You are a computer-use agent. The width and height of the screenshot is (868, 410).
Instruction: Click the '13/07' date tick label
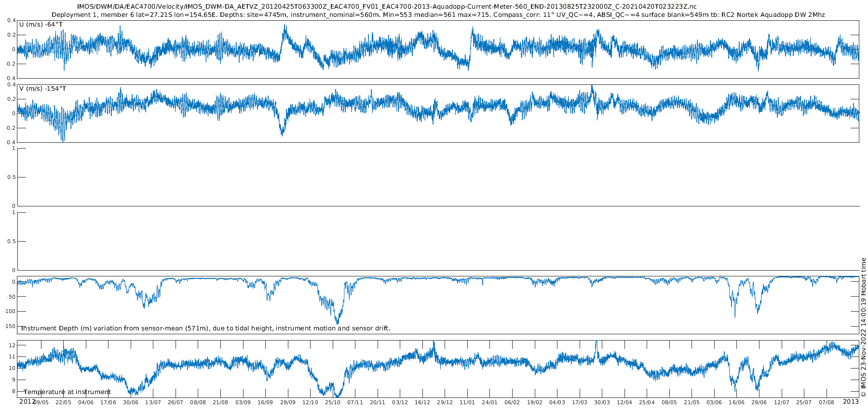point(153,402)
